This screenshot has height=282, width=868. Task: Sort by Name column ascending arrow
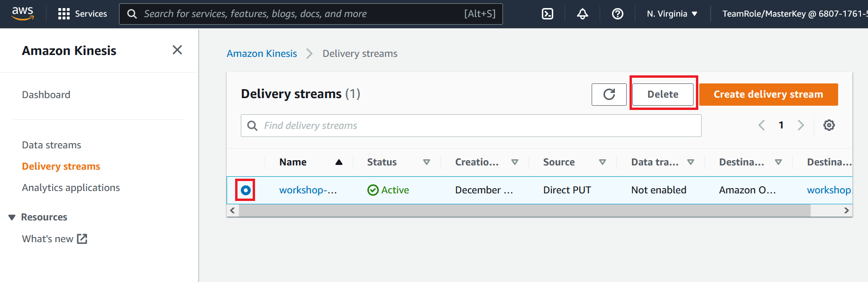(339, 162)
